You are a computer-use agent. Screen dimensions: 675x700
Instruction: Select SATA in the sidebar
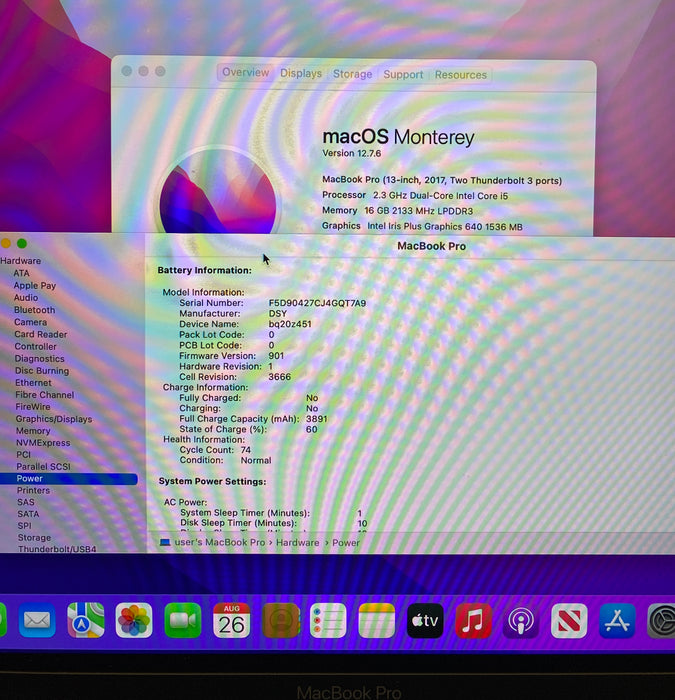28,514
